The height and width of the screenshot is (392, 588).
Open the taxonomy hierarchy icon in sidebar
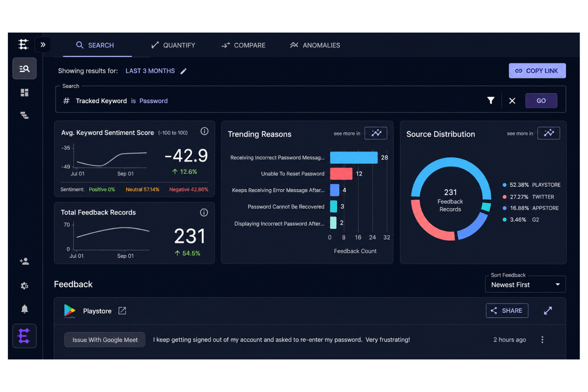point(25,116)
